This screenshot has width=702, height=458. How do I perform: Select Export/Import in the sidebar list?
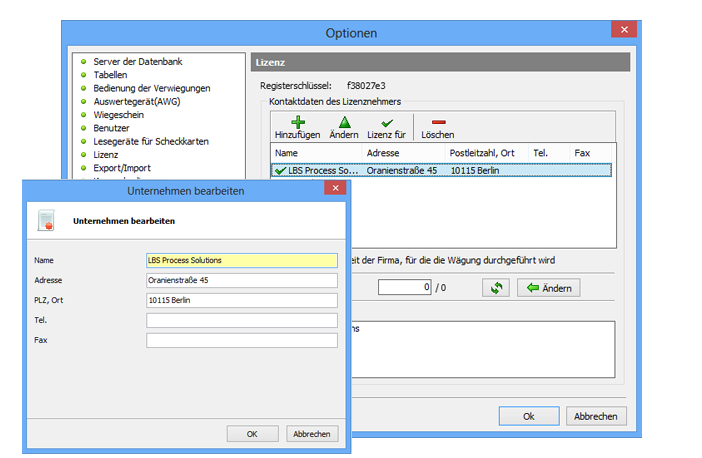122,168
